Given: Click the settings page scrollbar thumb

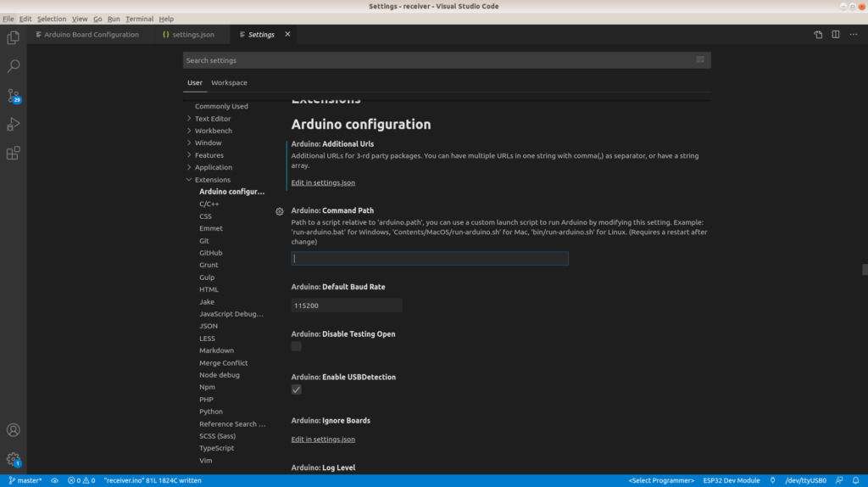Looking at the screenshot, I should point(865,270).
